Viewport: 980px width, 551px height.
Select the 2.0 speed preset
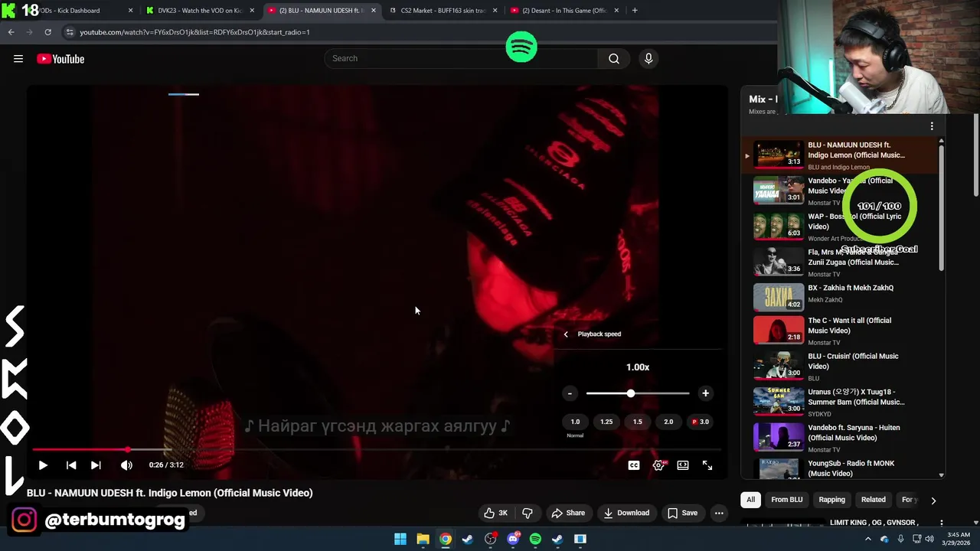(668, 422)
